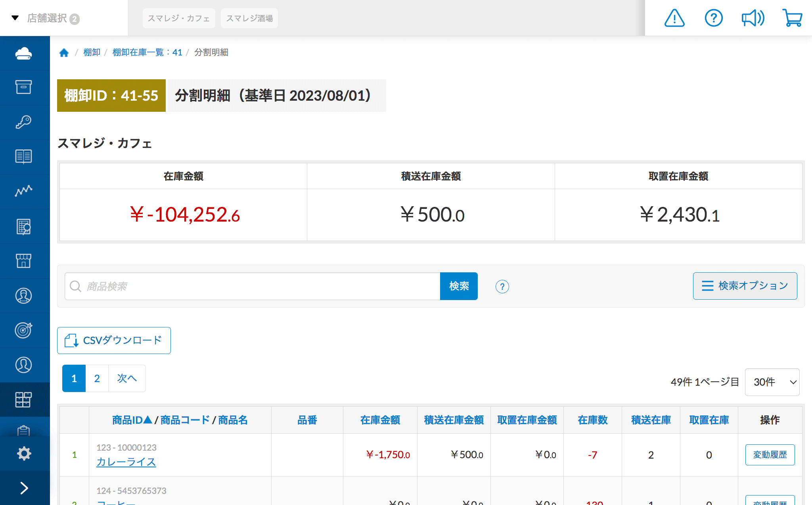Open the shopping cart icon

click(x=793, y=18)
